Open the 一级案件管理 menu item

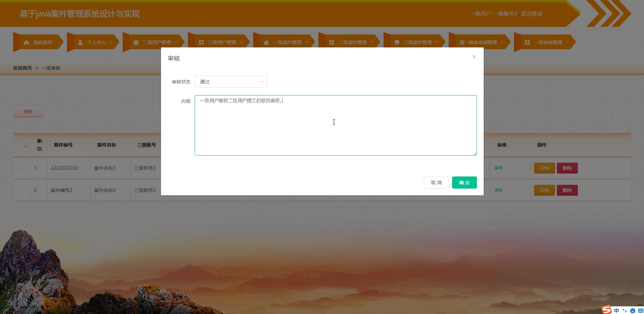[284, 42]
